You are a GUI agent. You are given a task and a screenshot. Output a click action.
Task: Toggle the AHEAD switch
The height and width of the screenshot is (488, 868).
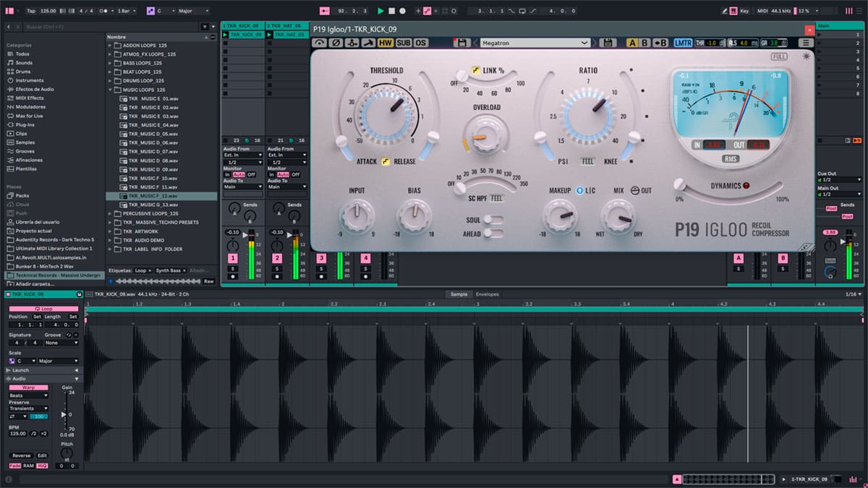pos(493,234)
